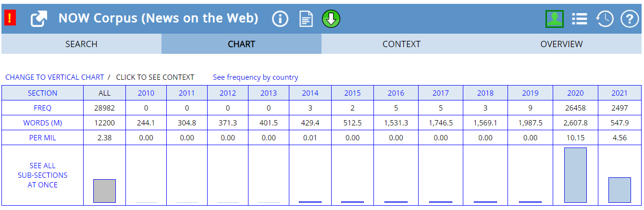644x210 pixels.
Task: Open the help question mark icon
Action: [x=630, y=19]
